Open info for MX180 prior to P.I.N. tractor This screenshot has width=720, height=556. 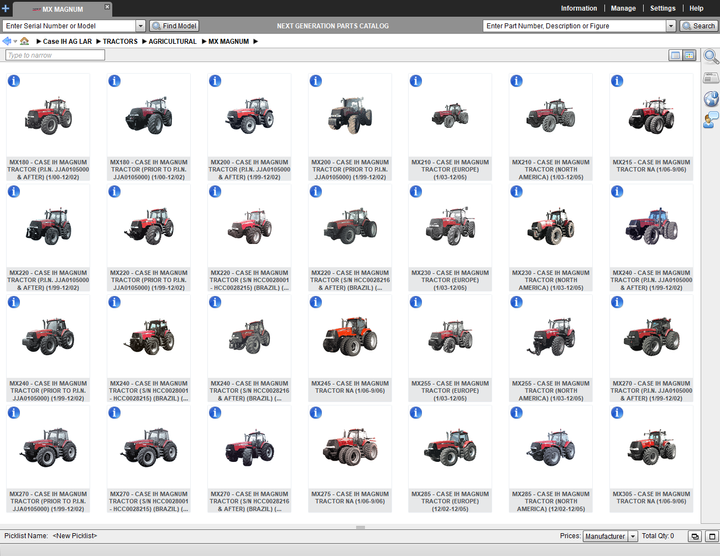click(114, 81)
